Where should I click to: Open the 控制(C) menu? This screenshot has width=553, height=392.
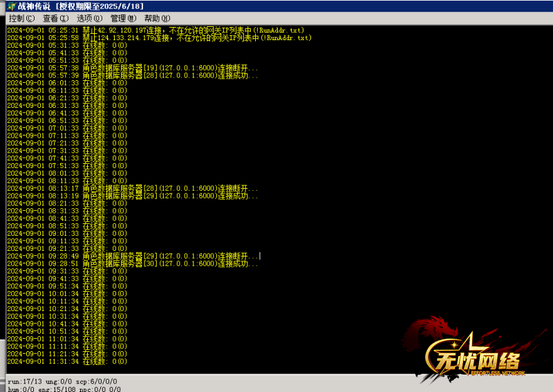tap(21, 18)
